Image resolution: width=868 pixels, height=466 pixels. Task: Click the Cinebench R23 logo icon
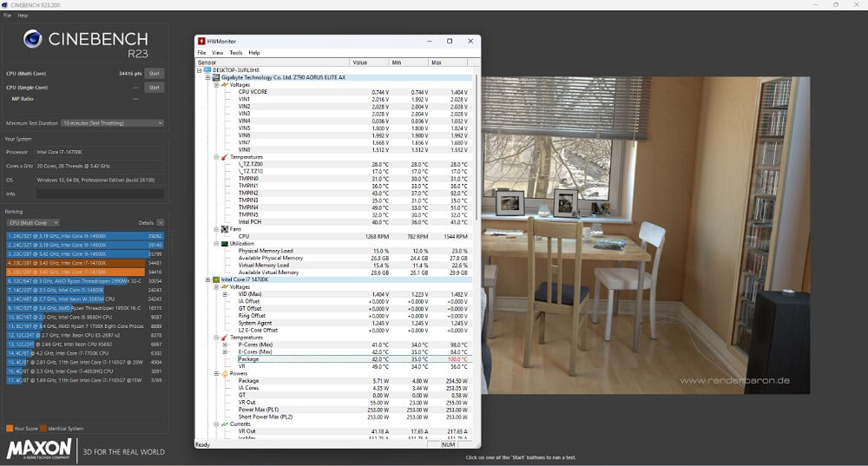click(33, 38)
